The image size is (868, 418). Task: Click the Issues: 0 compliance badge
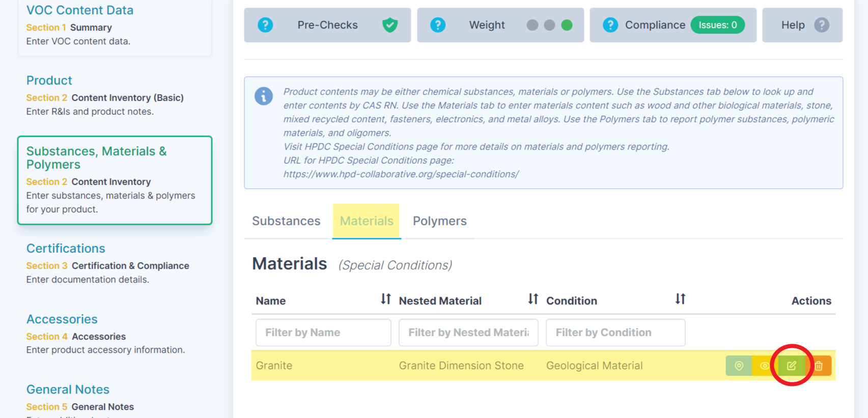pyautogui.click(x=717, y=25)
